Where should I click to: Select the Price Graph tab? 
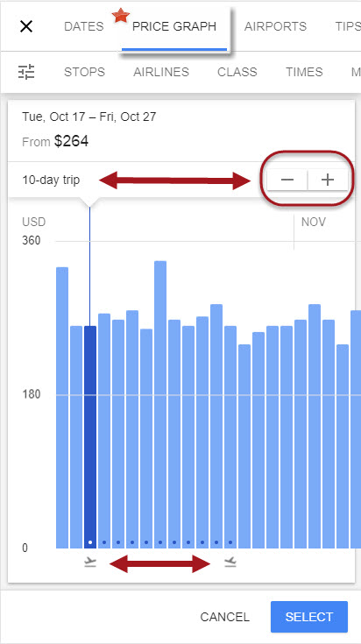pyautogui.click(x=174, y=26)
